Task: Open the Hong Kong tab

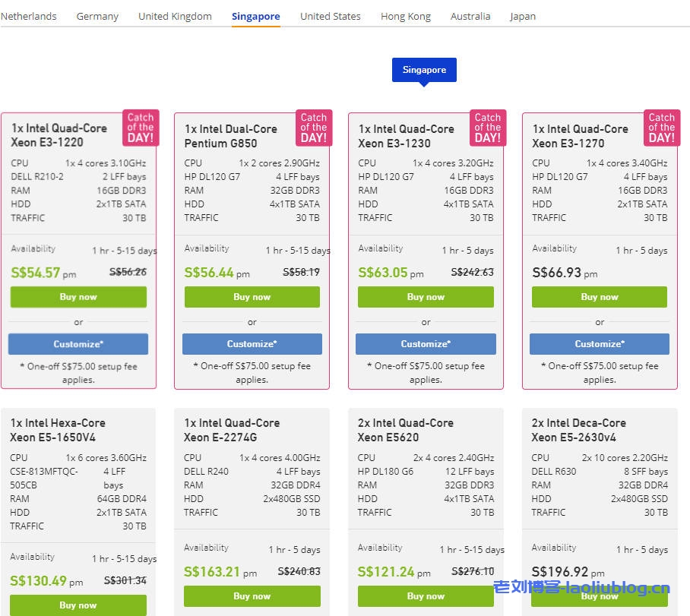Action: (x=405, y=16)
